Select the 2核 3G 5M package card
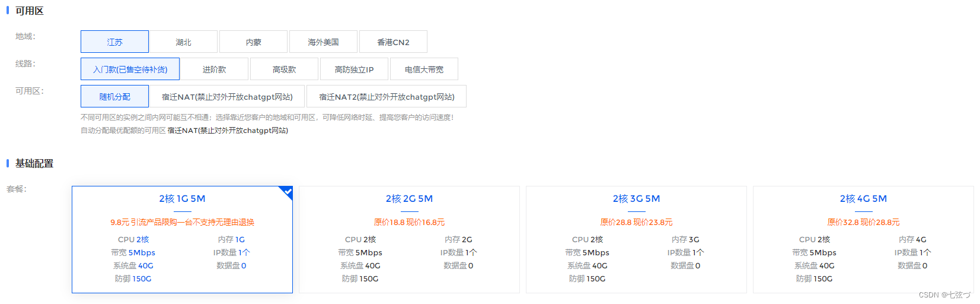The width and height of the screenshot is (980, 304). tap(636, 239)
